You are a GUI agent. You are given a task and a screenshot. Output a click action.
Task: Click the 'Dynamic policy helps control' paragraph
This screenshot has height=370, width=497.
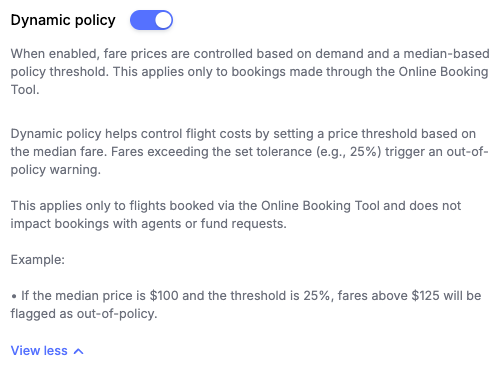pos(249,152)
